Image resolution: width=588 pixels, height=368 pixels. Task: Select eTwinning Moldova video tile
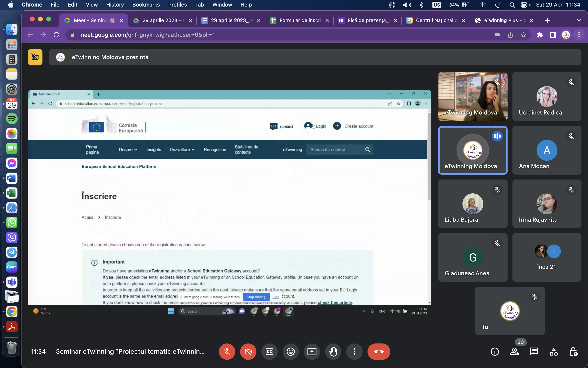473,96
